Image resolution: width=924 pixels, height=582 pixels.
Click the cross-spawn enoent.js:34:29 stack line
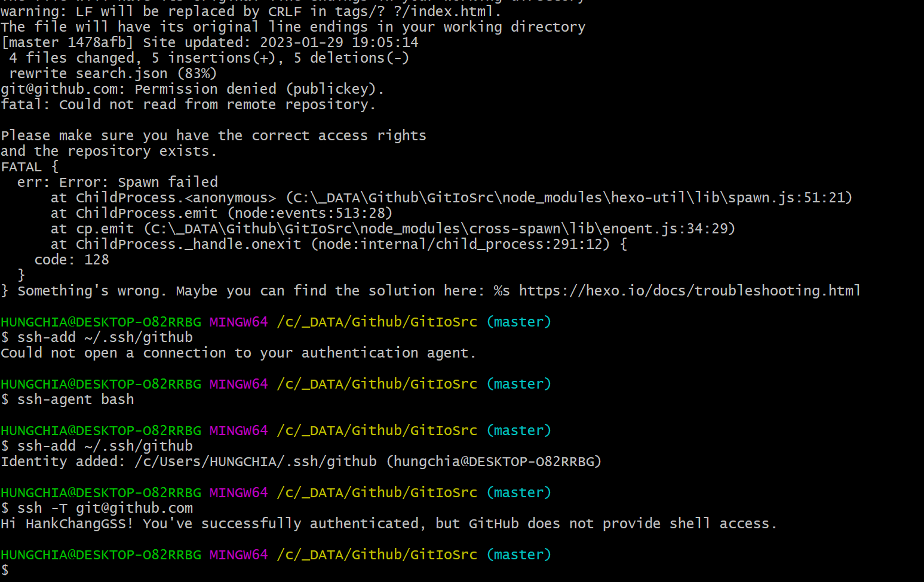click(393, 229)
